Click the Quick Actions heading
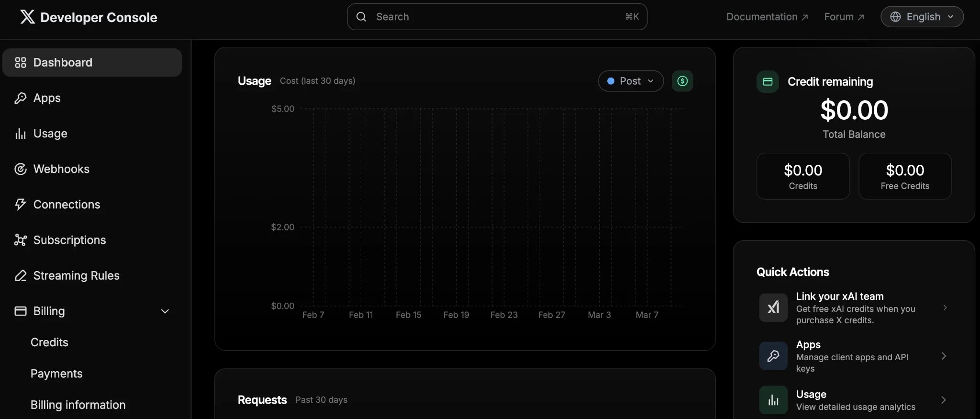980x419 pixels. [x=792, y=272]
